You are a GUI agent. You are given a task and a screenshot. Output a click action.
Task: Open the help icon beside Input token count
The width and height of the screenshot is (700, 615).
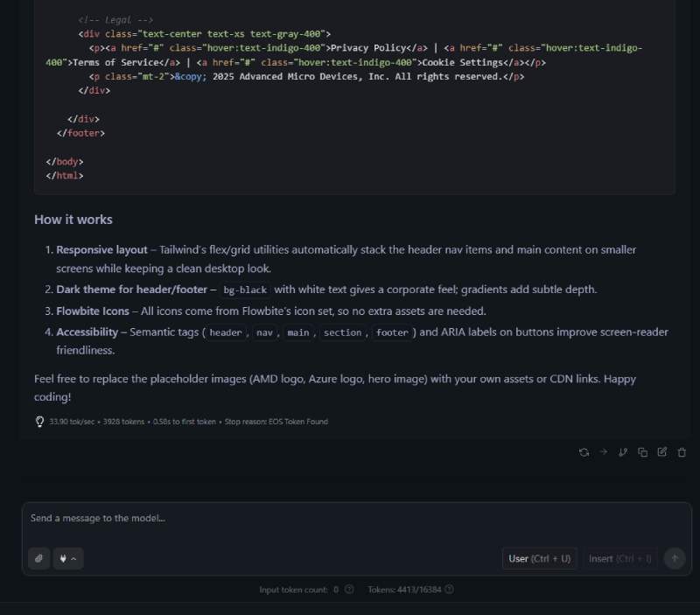pyautogui.click(x=349, y=590)
